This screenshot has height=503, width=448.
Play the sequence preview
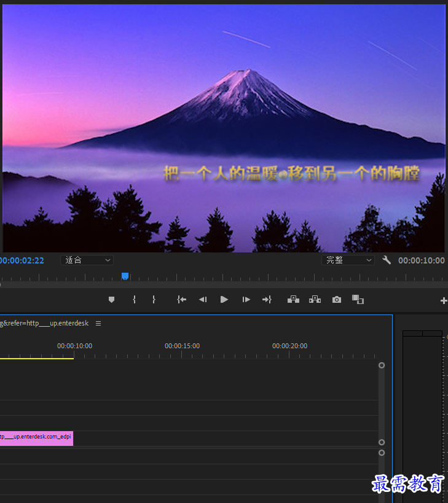224,300
